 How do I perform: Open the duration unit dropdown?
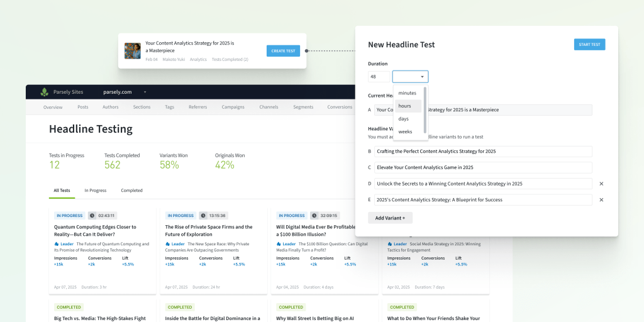[410, 77]
